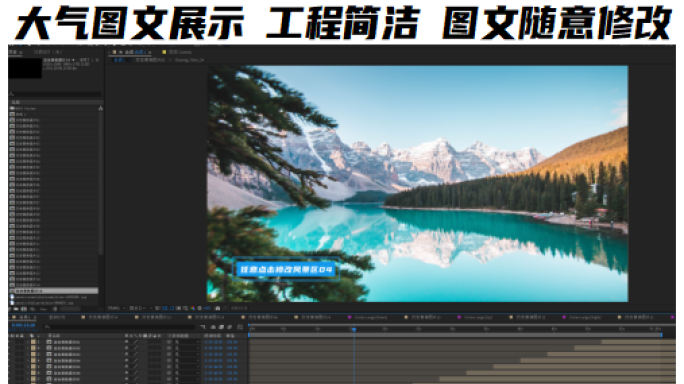Expand the properties of layer 7
The image size is (684, 384).
[x=27, y=379]
